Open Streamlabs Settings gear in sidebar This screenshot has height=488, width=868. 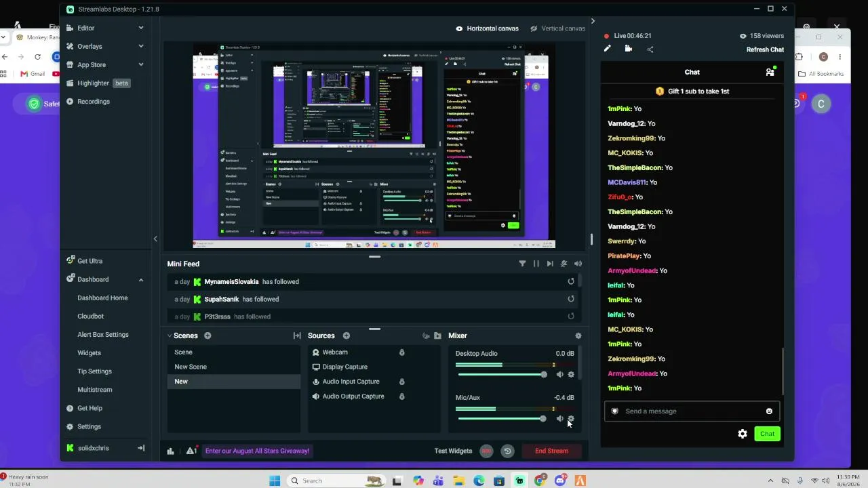(89, 426)
